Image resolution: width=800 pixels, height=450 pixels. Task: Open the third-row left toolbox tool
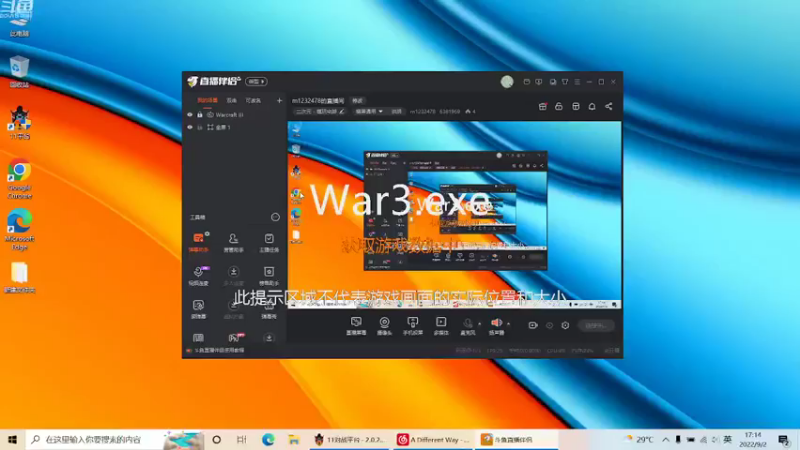[x=198, y=309]
